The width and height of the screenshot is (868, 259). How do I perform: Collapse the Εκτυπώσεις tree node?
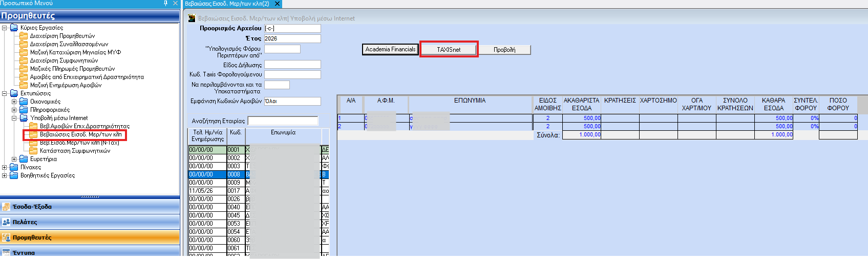pyautogui.click(x=5, y=93)
